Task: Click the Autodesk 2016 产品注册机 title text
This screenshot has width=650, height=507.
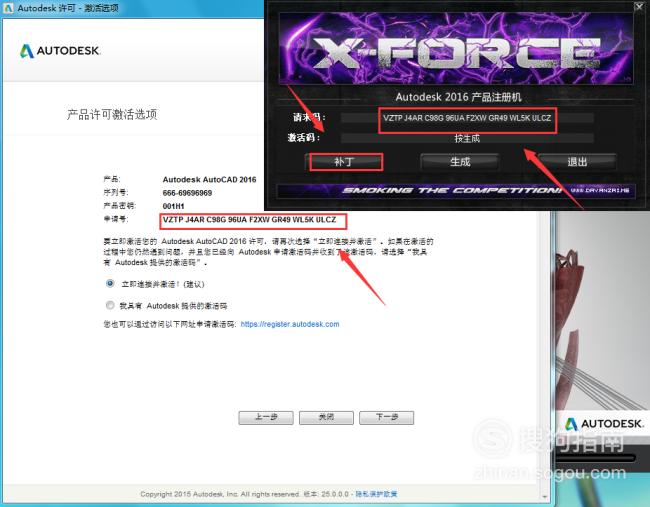Action: click(458, 97)
